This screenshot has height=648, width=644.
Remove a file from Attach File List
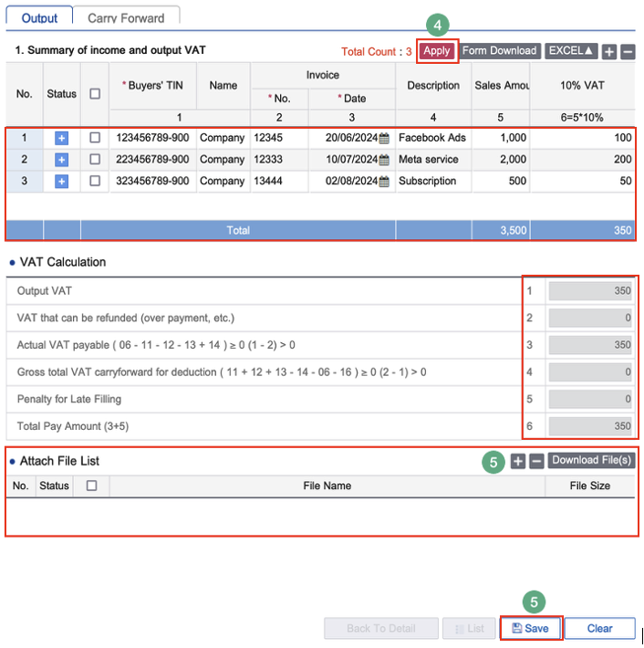tap(536, 461)
